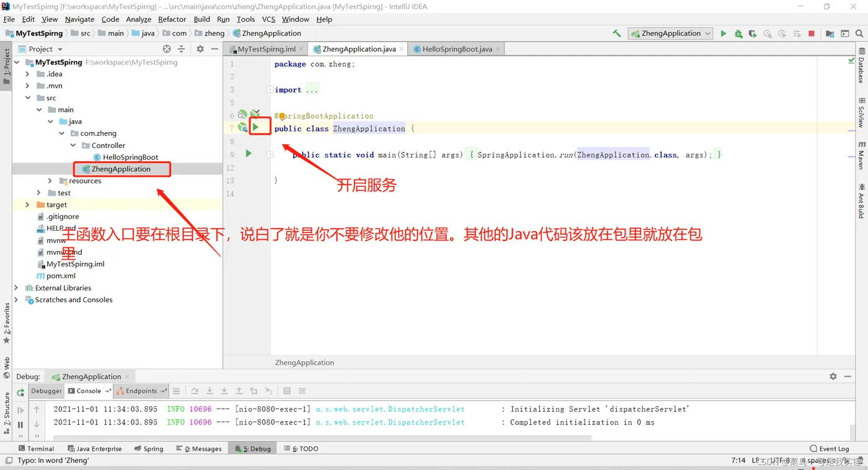
Task: Click the run gutter icon beside the main method
Action: (249, 153)
